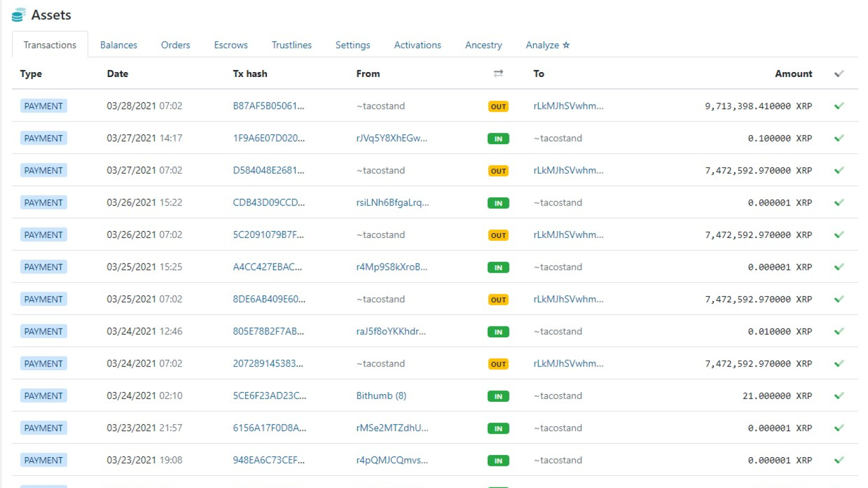Click green checkmark on 0.100000 XRP row
This screenshot has width=868, height=488.
(x=839, y=138)
